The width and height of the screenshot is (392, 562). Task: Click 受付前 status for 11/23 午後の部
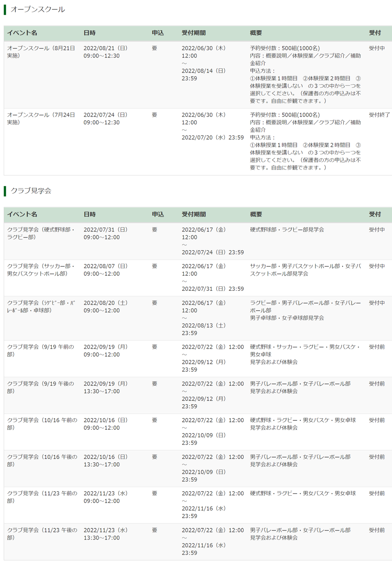[377, 530]
